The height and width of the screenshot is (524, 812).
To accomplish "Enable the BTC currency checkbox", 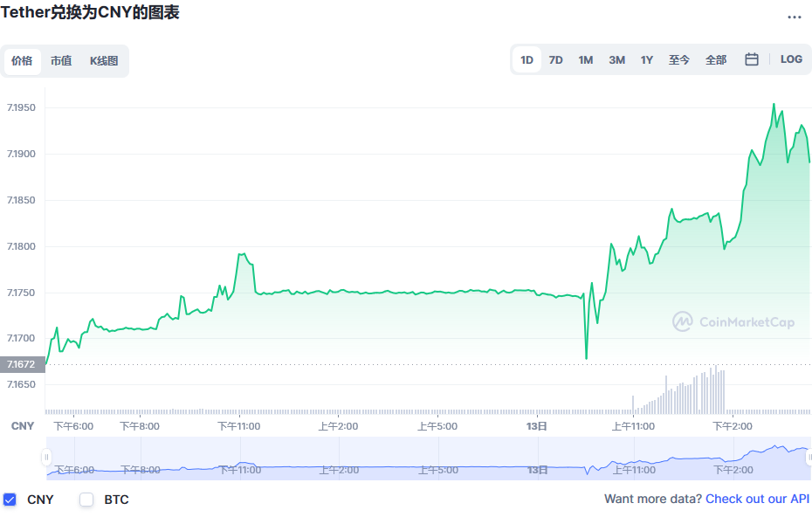I will click(86, 500).
